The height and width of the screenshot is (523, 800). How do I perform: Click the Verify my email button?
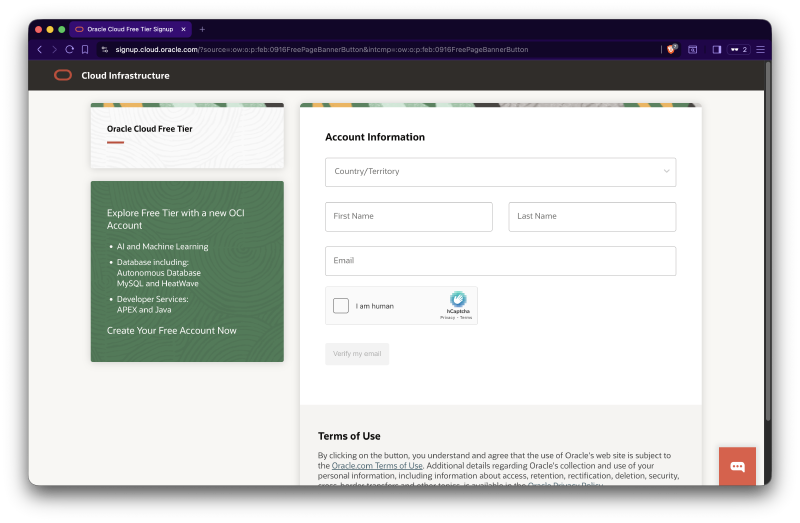pos(357,354)
